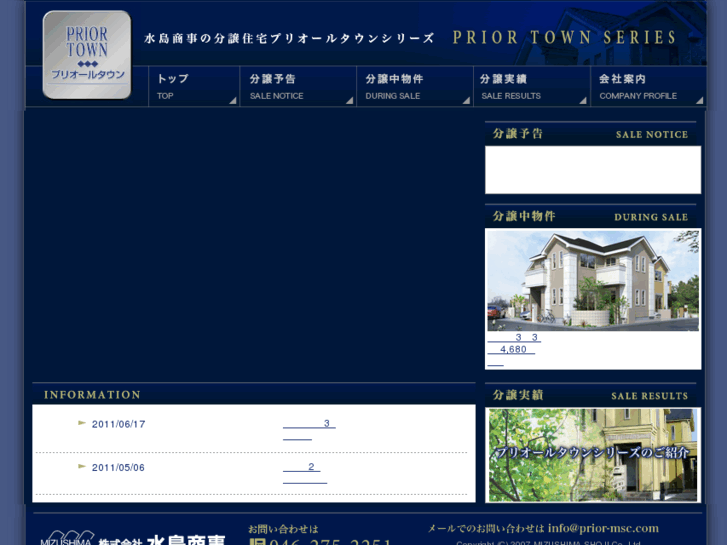This screenshot has height=545, width=727.
Task: Click the corner arrow on DURING SALE menu
Action: [467, 100]
